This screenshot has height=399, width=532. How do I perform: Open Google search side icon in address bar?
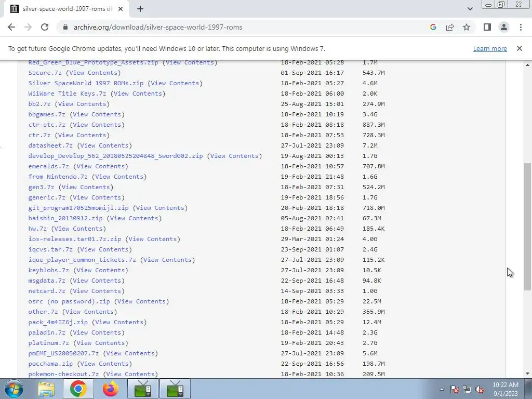(x=433, y=27)
